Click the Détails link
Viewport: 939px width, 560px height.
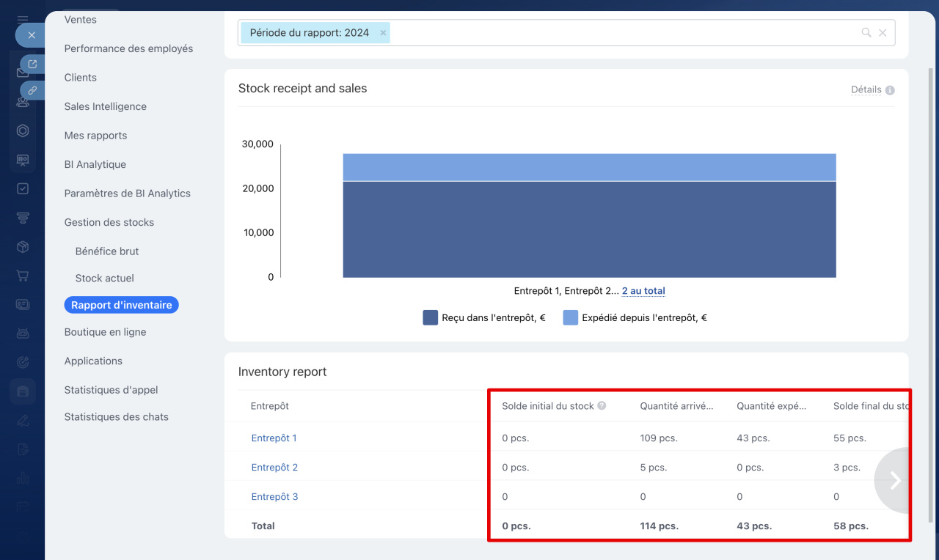pos(866,90)
